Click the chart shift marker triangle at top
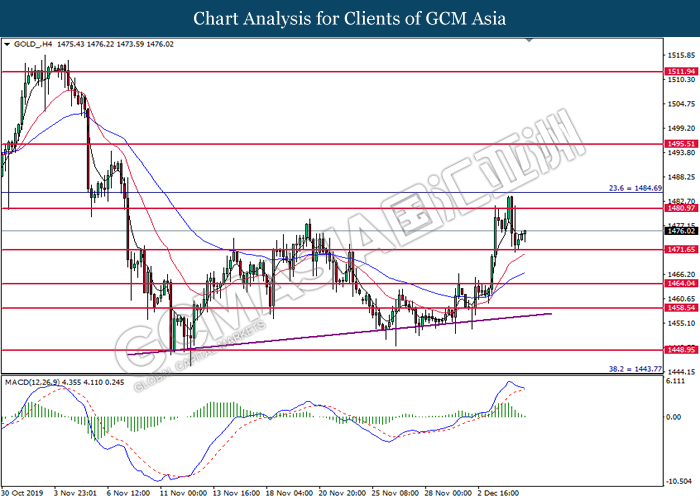This screenshot has width=700, height=500. tap(529, 40)
